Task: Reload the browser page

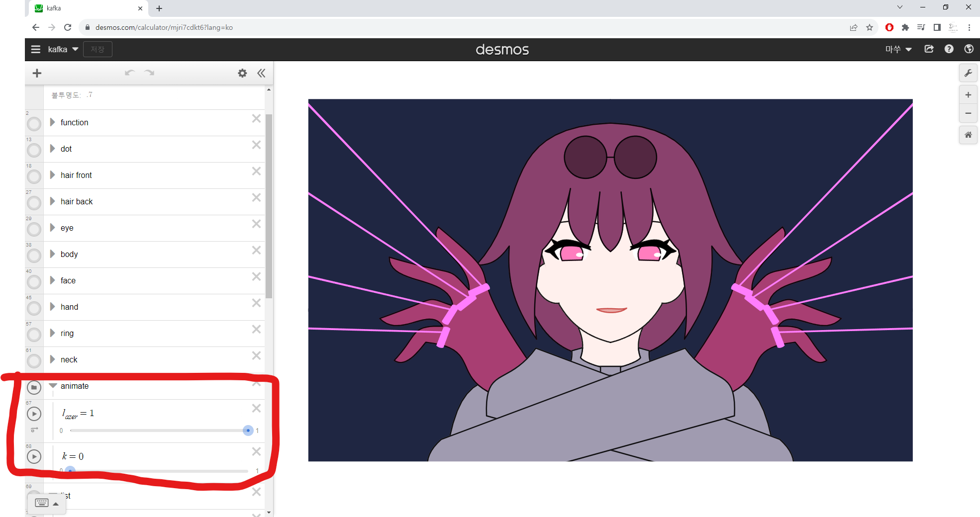Action: 68,27
